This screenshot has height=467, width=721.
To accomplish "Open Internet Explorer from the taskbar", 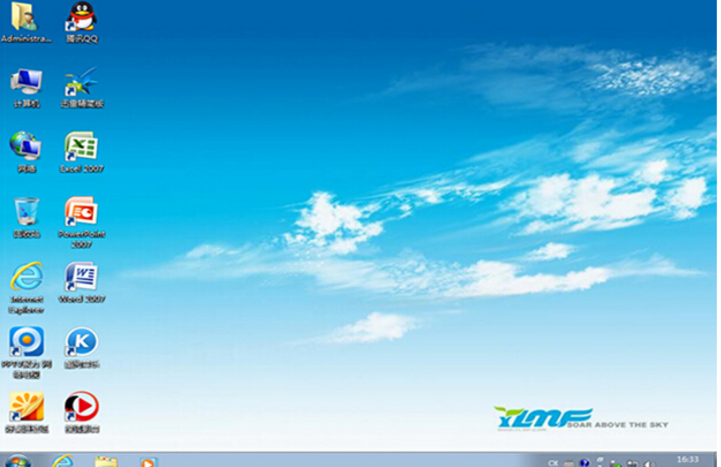I will click(63, 461).
